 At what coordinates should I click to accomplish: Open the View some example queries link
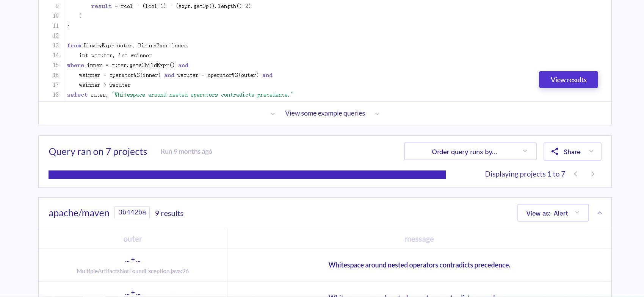[325, 113]
